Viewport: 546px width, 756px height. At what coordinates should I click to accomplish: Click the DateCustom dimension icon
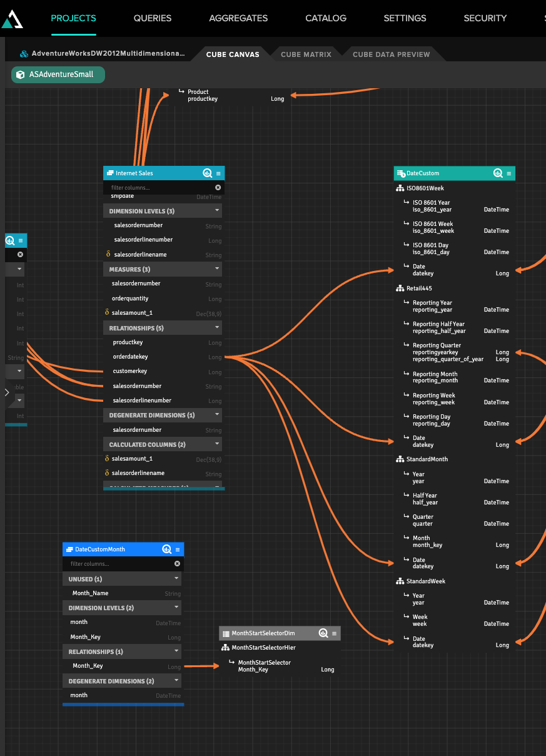[x=401, y=173]
